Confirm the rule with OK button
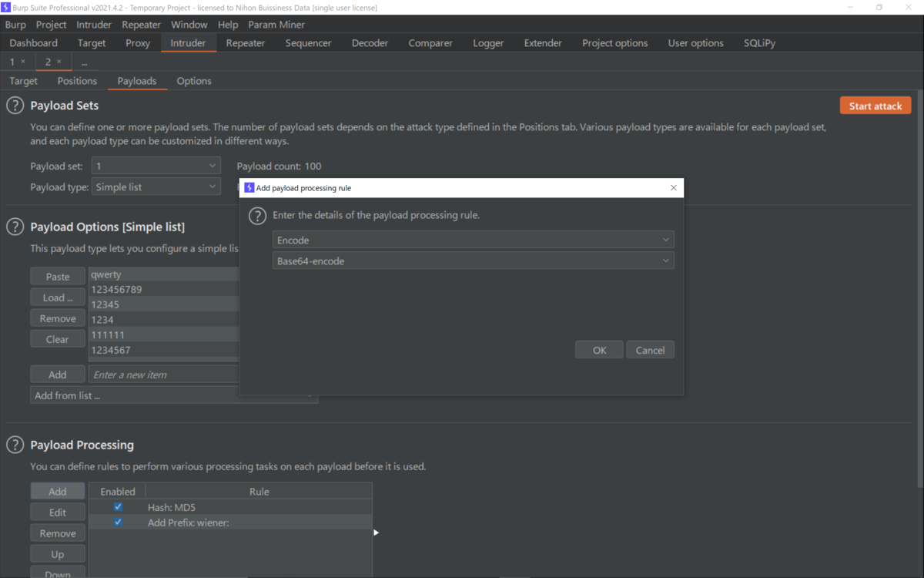Screen dimensions: 924x578 [599, 350]
